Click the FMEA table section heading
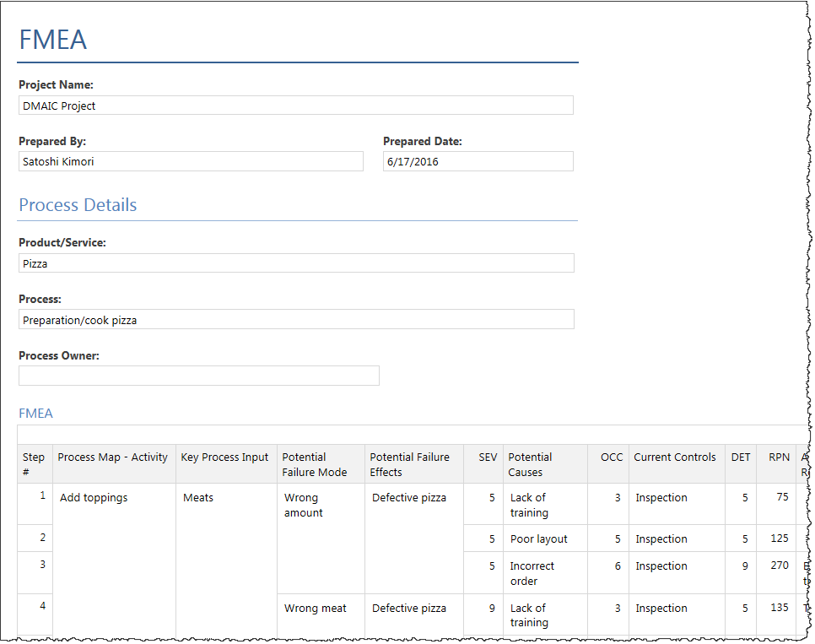815x644 pixels. click(36, 414)
